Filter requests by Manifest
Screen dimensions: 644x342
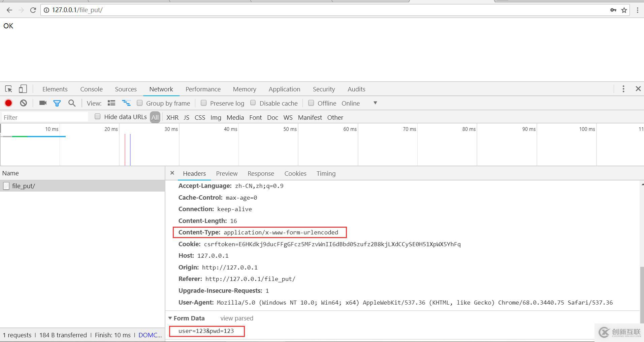tap(310, 117)
